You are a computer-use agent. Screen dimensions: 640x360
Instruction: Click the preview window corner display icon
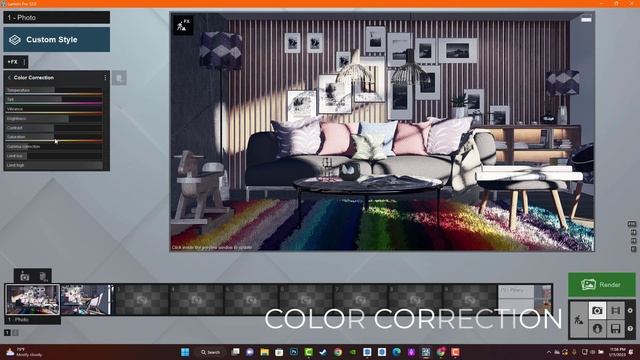(586, 19)
